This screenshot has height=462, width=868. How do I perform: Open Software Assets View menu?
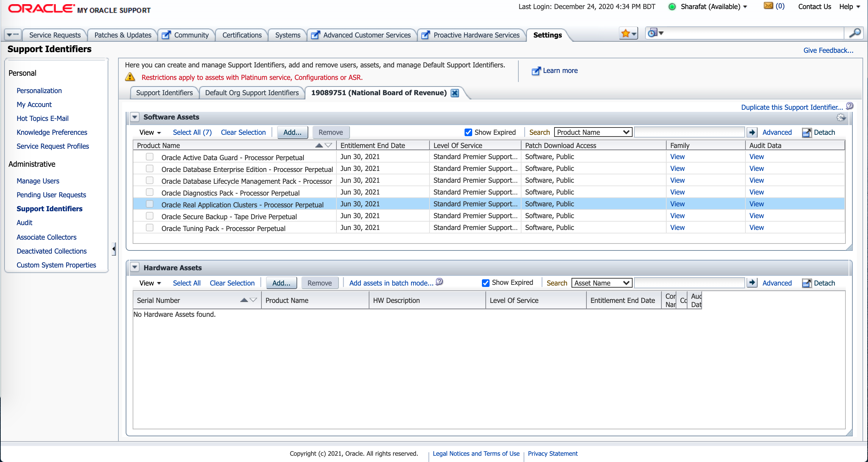pos(150,132)
